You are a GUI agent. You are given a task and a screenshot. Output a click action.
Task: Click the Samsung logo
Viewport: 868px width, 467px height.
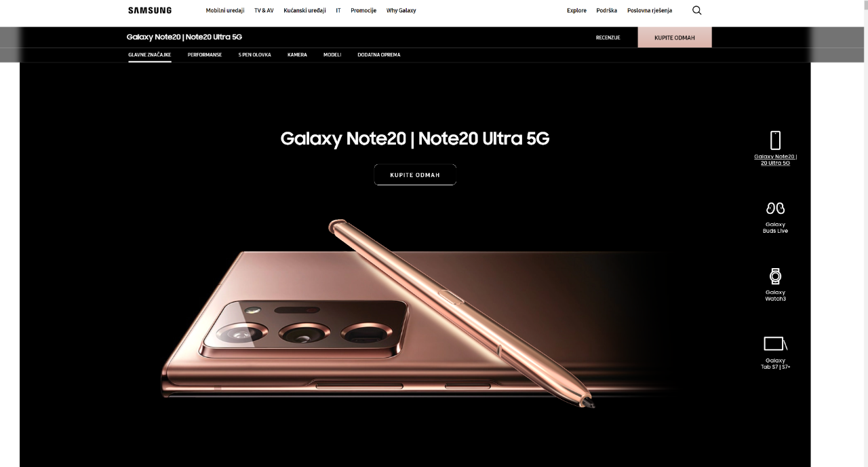(150, 10)
